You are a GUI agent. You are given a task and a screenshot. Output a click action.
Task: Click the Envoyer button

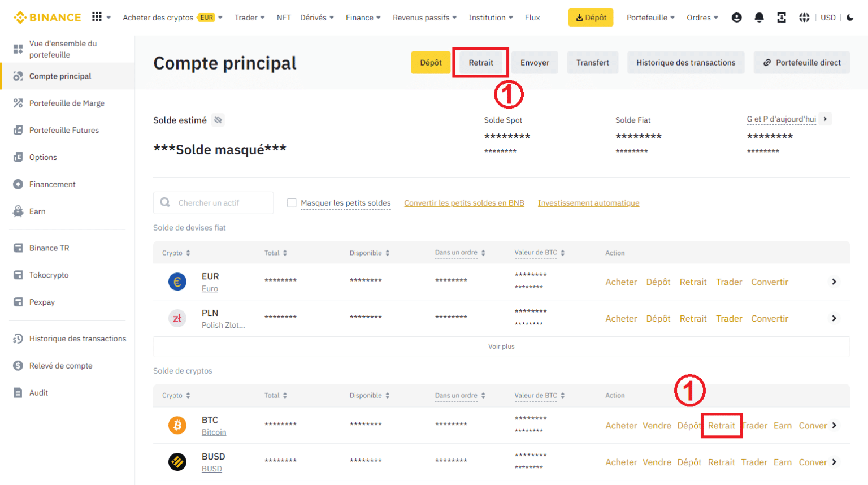pos(535,63)
